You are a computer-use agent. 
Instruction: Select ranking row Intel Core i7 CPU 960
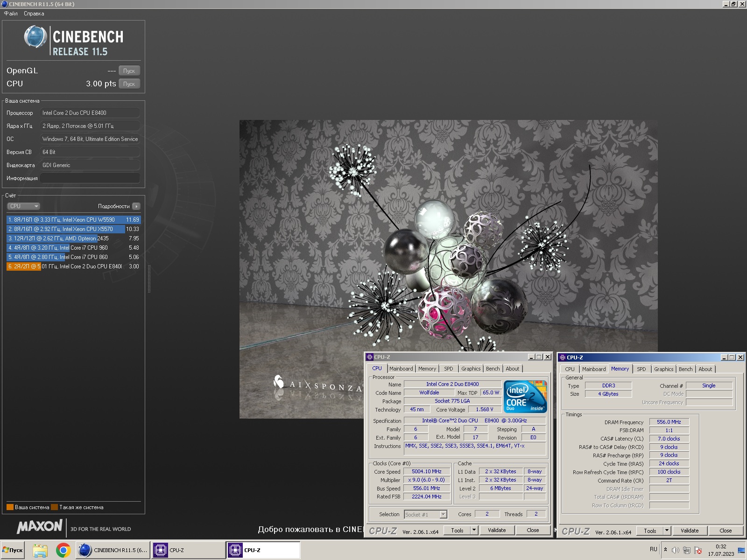[73, 248]
